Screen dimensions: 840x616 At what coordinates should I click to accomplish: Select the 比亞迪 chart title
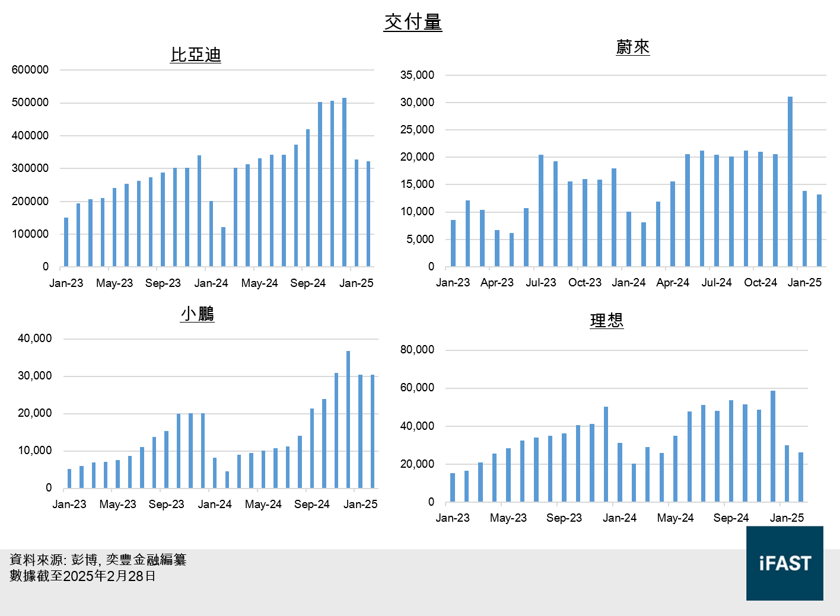[x=196, y=53]
